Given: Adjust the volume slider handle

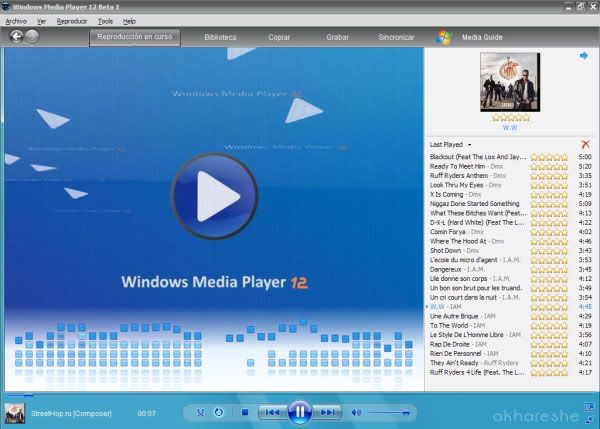Looking at the screenshot, I should click(406, 412).
